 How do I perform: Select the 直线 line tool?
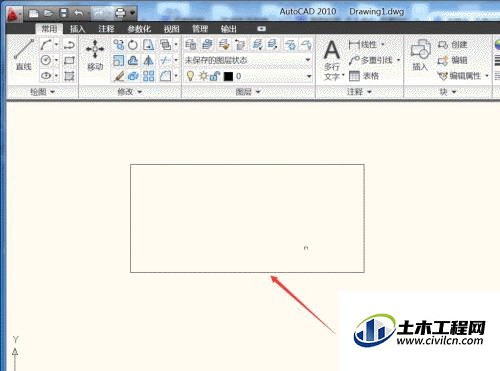pyautogui.click(x=24, y=54)
